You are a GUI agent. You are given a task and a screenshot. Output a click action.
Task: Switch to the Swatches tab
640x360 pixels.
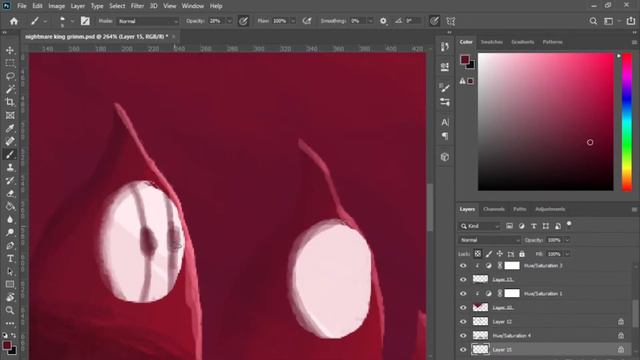491,42
